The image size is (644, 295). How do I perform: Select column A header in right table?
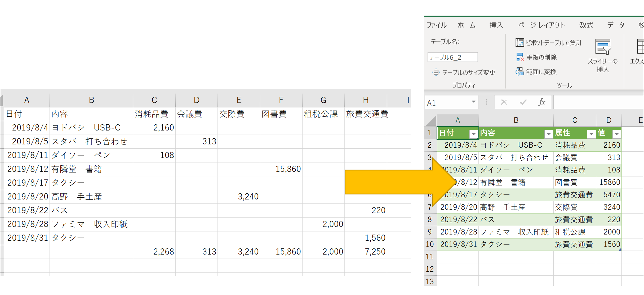pyautogui.click(x=458, y=120)
